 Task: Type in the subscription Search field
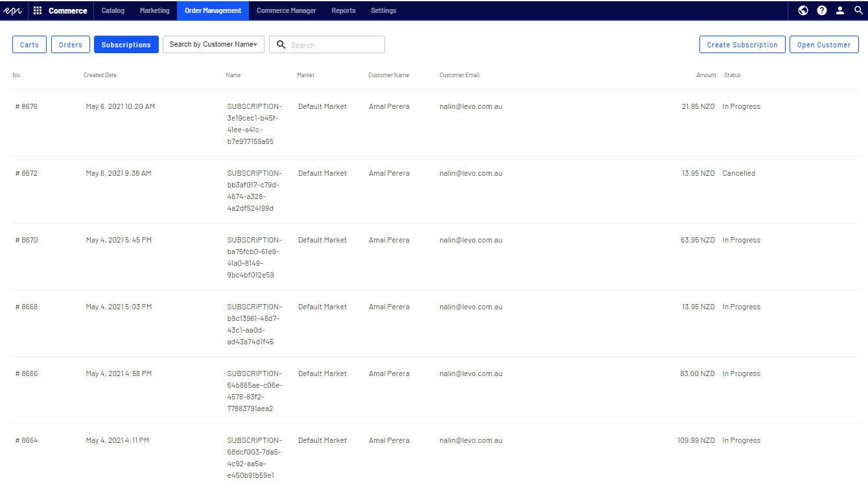[334, 45]
